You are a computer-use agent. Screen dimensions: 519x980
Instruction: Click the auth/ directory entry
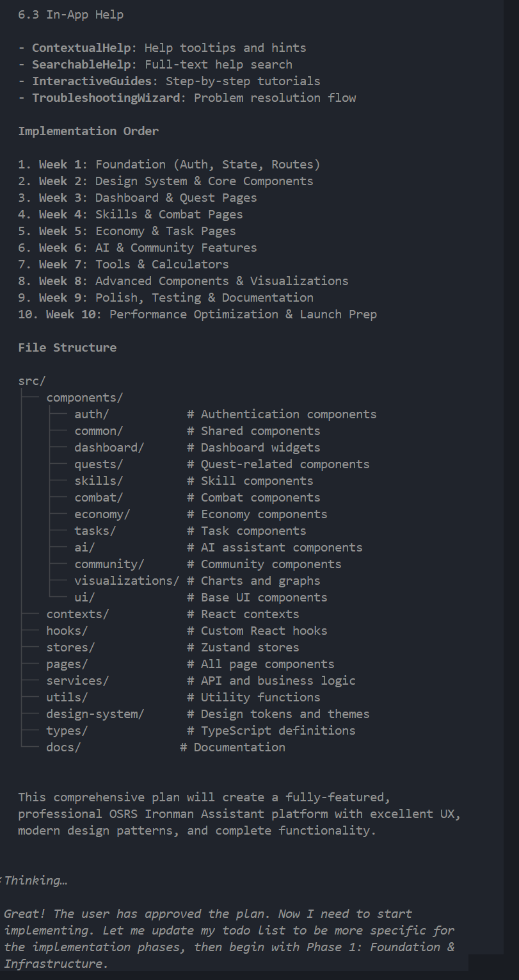pyautogui.click(x=91, y=414)
